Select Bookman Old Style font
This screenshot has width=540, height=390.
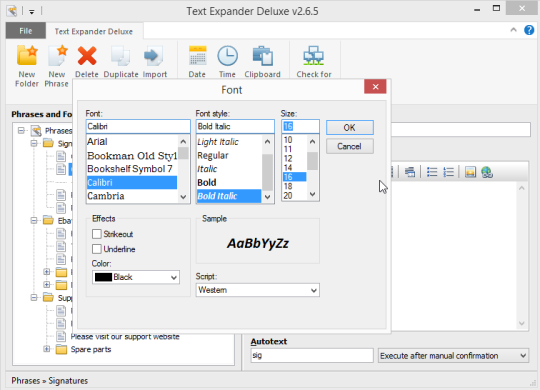[132, 156]
